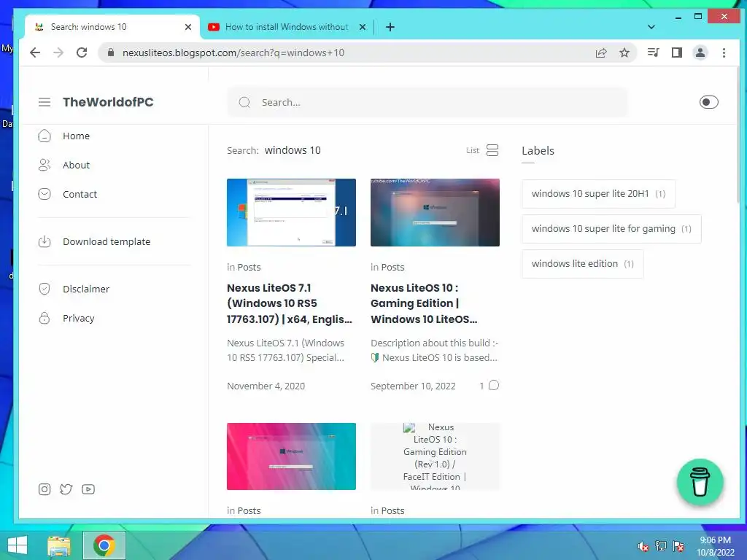Click the Buy Me a Coffee cup button
This screenshot has height=560, width=747.
(x=700, y=482)
